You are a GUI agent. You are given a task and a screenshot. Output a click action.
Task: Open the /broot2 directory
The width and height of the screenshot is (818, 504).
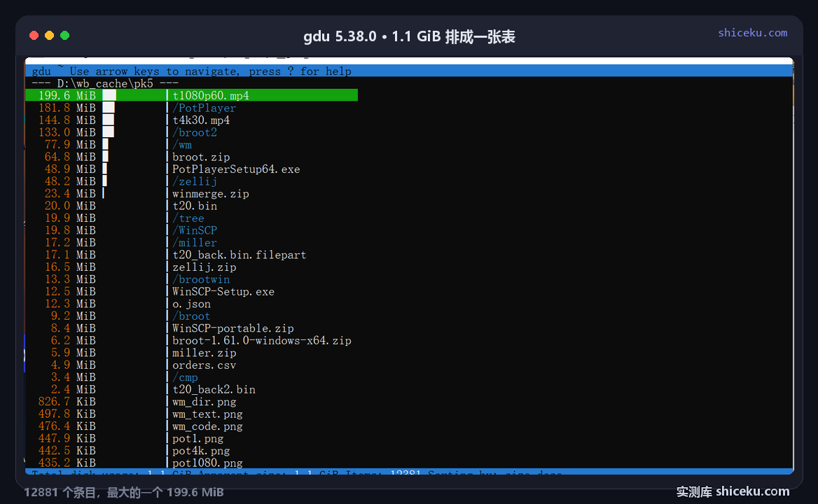point(195,132)
